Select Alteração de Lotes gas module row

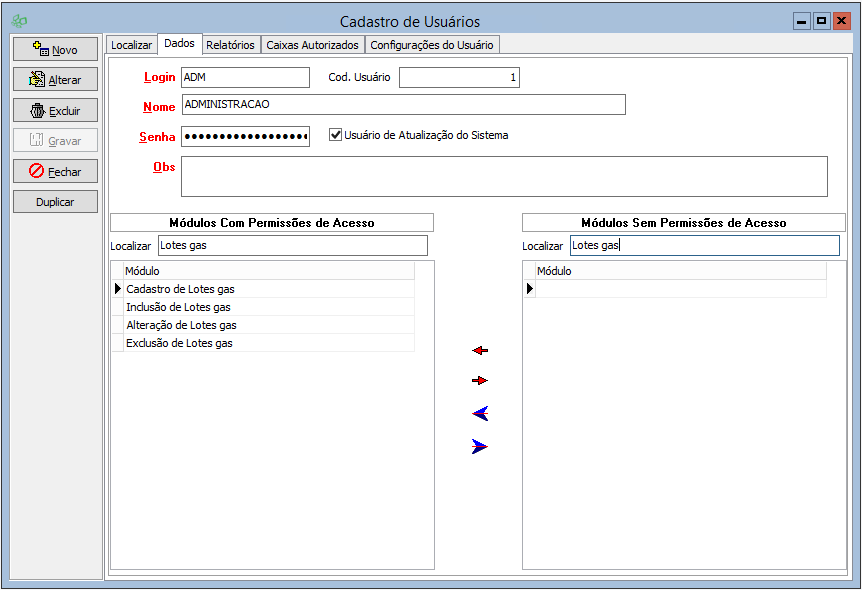pyautogui.click(x=181, y=325)
